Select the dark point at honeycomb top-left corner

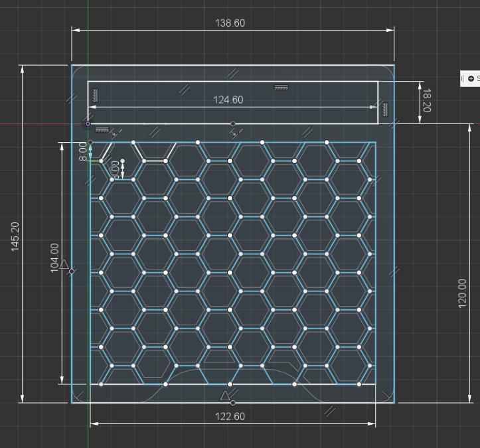point(90,142)
